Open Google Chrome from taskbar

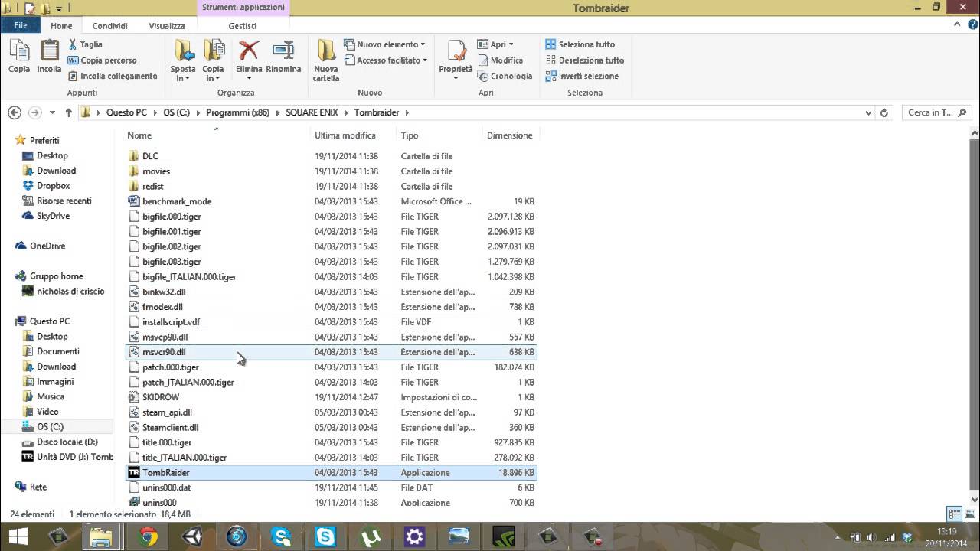click(148, 536)
